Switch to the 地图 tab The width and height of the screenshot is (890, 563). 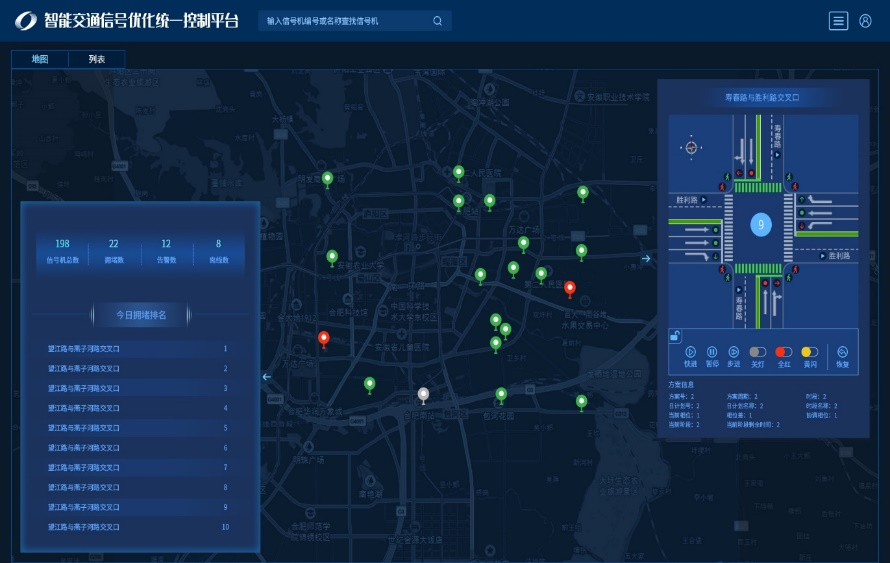click(40, 59)
